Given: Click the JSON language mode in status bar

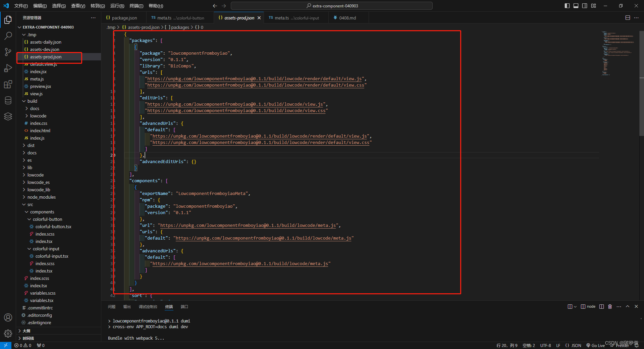Looking at the screenshot, I should [x=573, y=345].
